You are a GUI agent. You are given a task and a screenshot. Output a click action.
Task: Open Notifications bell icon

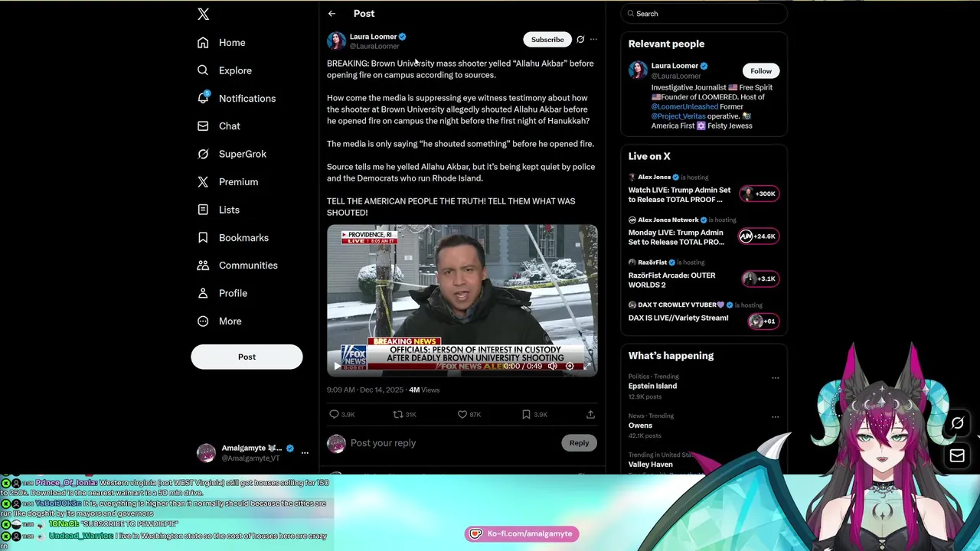[203, 98]
